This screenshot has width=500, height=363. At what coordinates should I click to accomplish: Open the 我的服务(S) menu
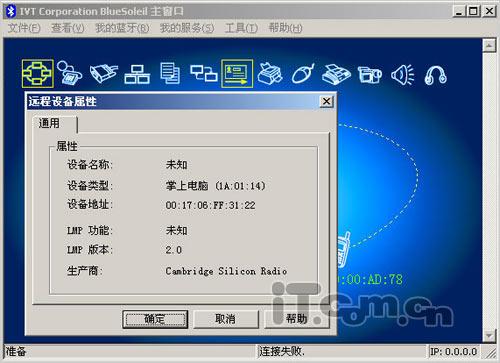(x=187, y=28)
